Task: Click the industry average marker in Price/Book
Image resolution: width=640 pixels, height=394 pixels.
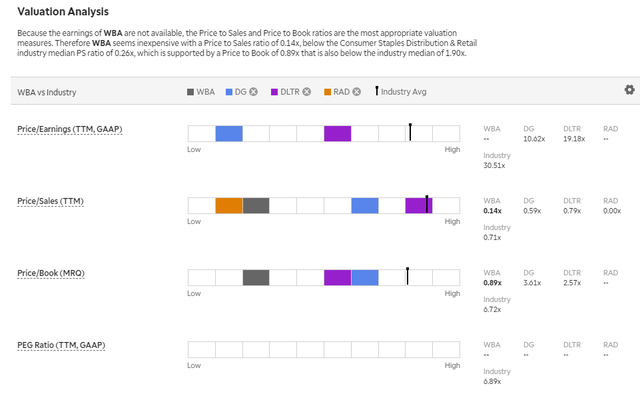Action: [407, 276]
